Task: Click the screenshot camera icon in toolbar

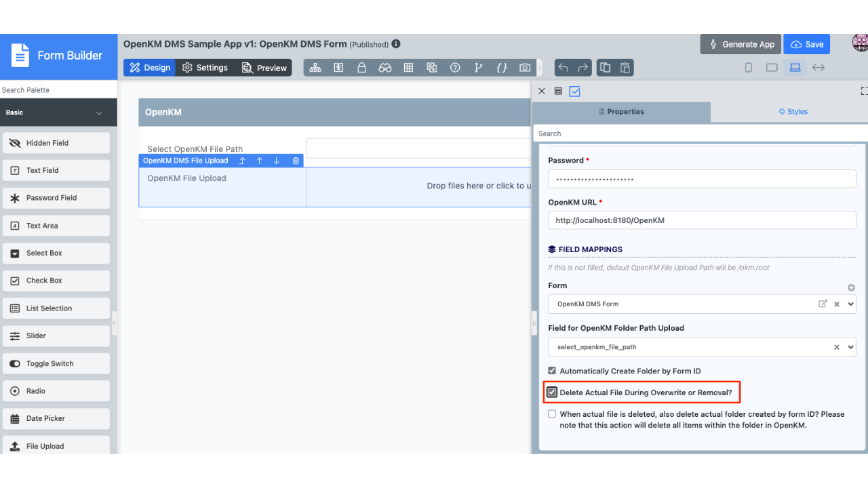Action: (525, 68)
